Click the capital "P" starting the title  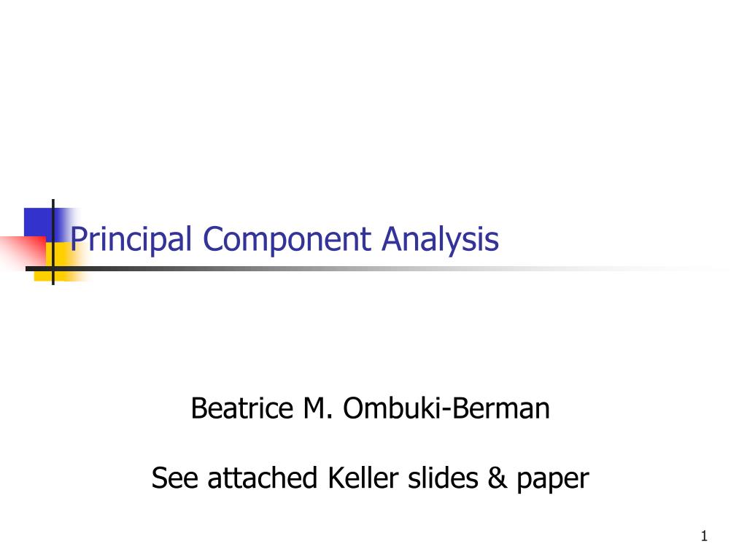pos(78,238)
